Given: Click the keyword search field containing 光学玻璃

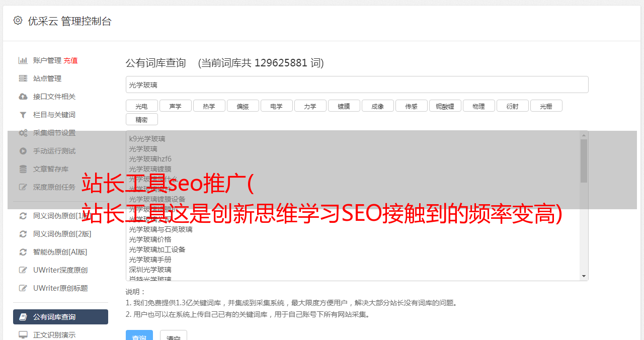Looking at the screenshot, I should (357, 84).
